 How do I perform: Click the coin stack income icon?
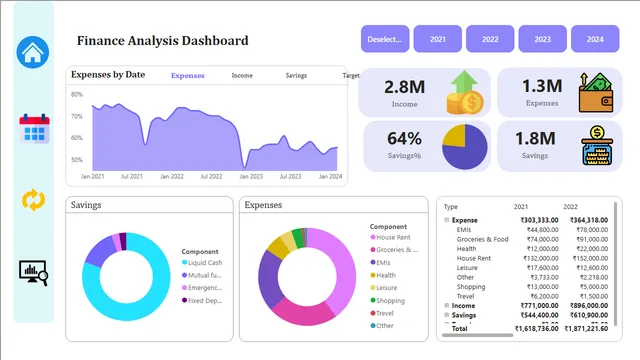(465, 93)
